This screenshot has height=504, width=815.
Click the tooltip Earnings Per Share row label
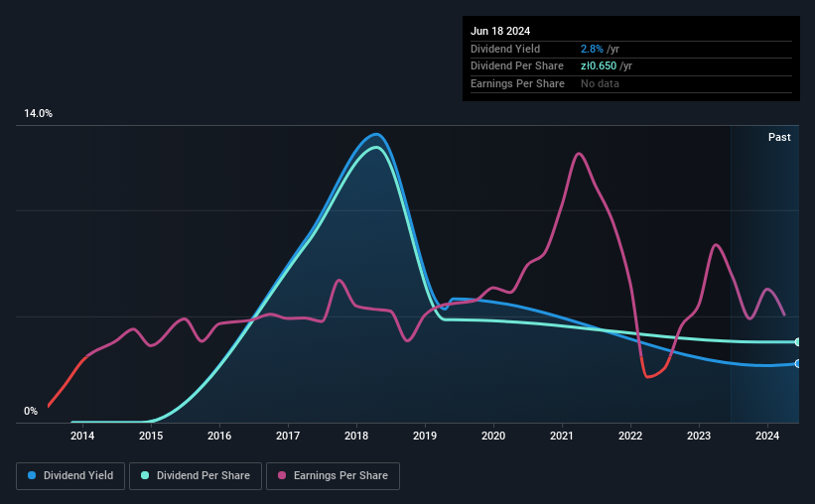pos(517,83)
